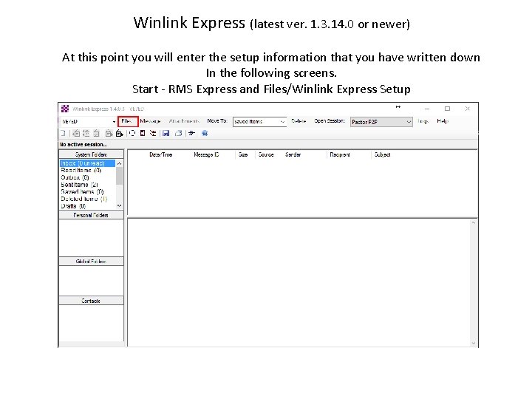Screen dimensions: 532x399
Task: Open the Logs menu
Action: [x=423, y=121]
